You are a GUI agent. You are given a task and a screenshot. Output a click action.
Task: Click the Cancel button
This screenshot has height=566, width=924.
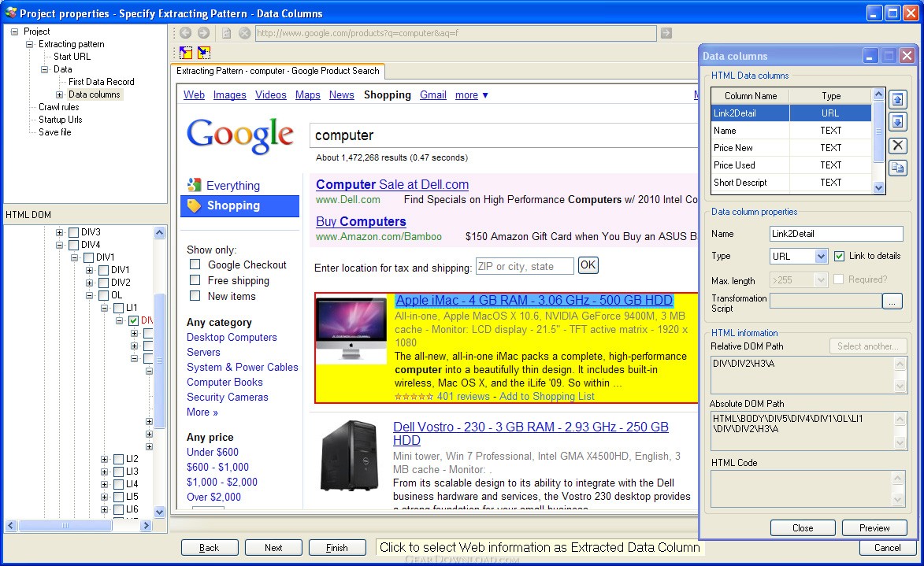(888, 548)
